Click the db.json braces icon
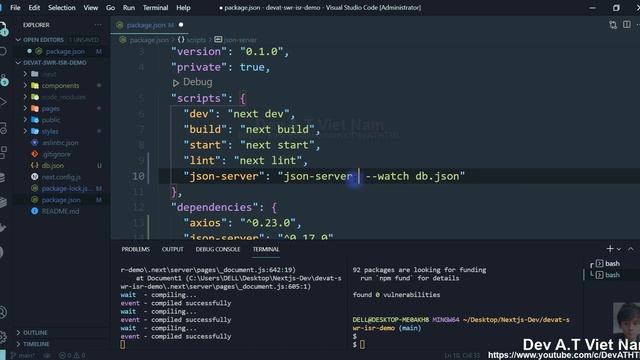The height and width of the screenshot is (360, 640). tap(35, 166)
